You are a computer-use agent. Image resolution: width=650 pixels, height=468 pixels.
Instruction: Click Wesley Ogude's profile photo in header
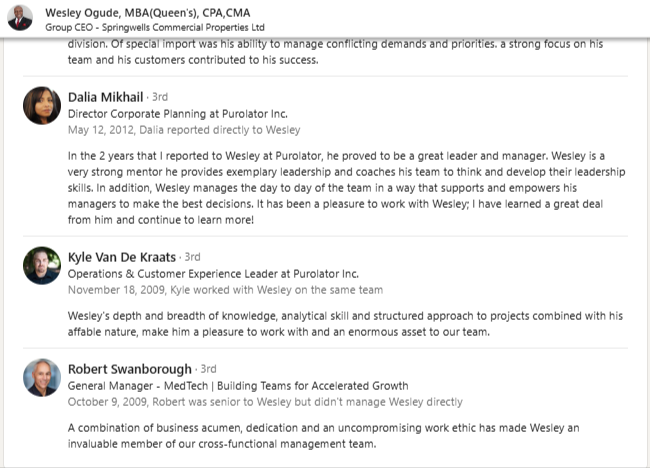pyautogui.click(x=20, y=18)
